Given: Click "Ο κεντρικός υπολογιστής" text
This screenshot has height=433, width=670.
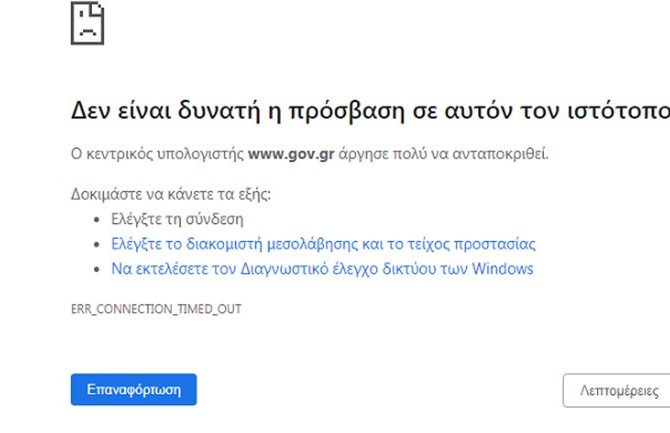Looking at the screenshot, I should (156, 155).
